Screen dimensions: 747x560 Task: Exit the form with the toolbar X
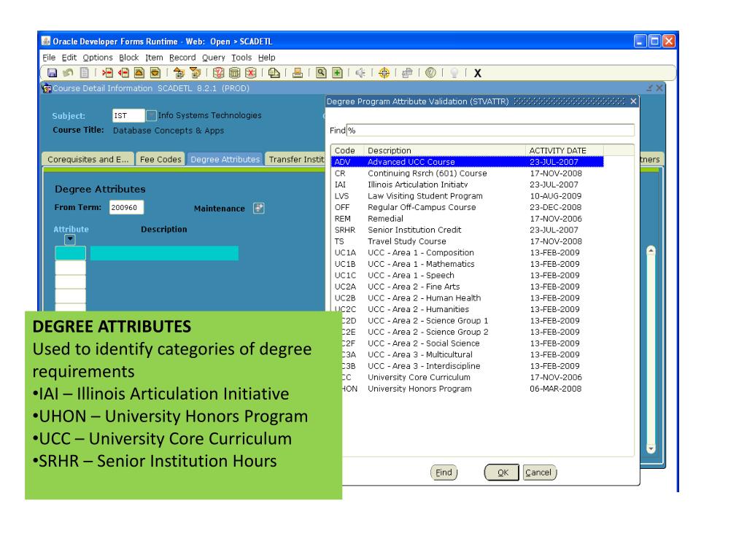(477, 74)
